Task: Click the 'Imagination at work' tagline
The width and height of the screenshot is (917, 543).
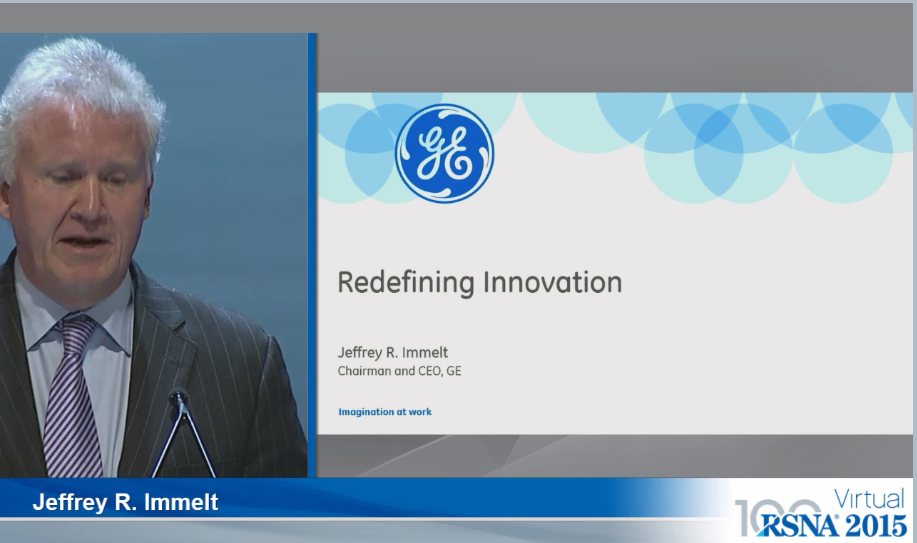Action: point(385,412)
